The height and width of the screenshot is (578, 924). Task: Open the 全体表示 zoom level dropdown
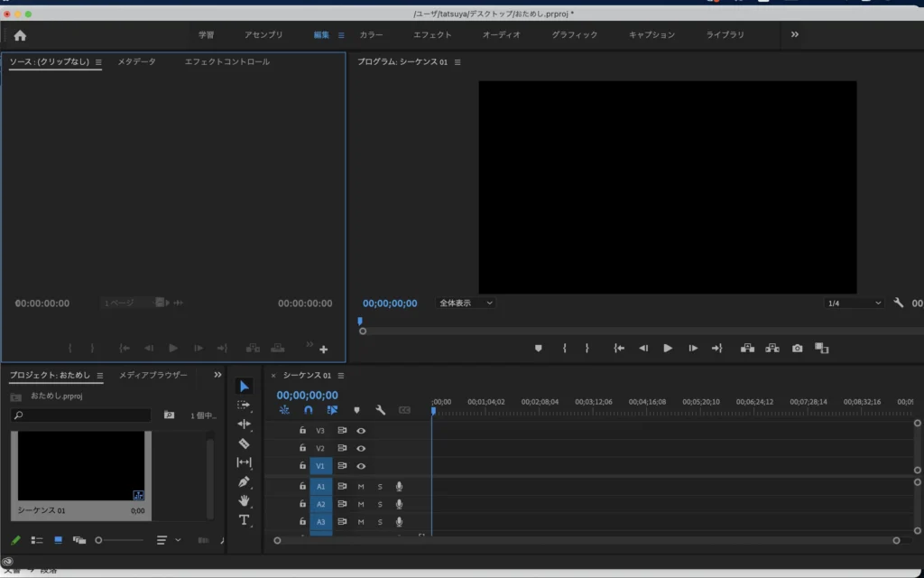click(466, 303)
